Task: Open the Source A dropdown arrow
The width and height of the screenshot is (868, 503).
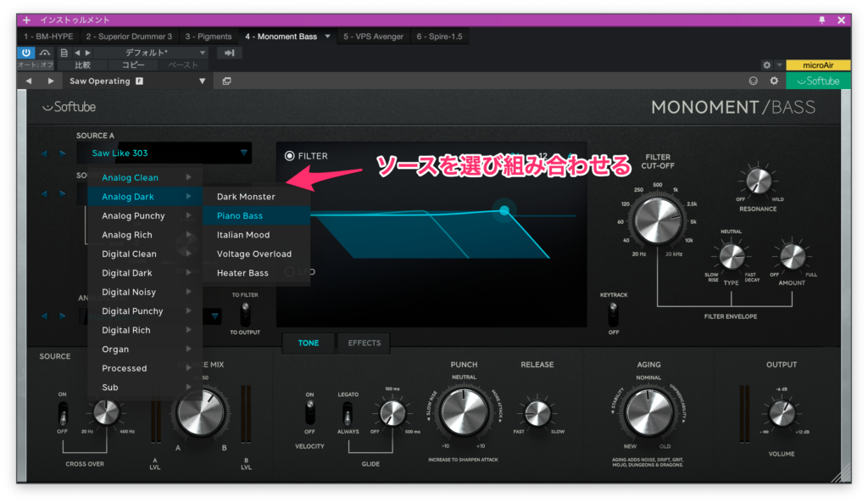Action: click(x=243, y=154)
